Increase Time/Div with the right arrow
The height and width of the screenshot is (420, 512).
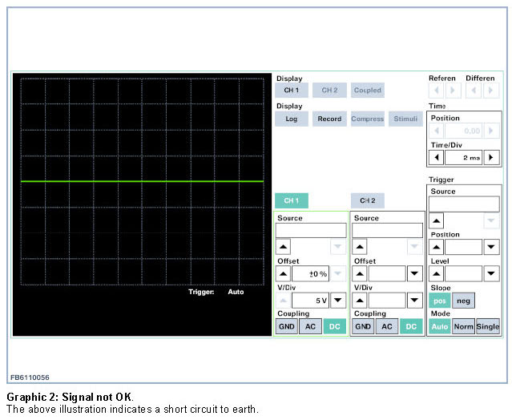click(492, 158)
